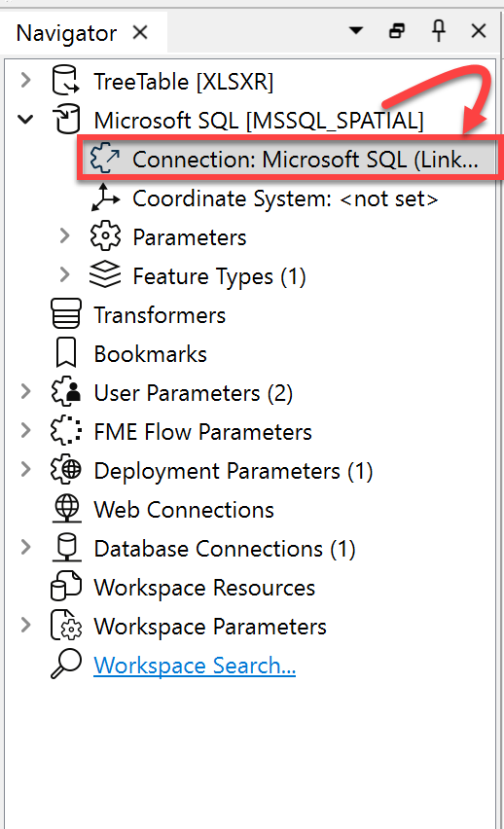
Task: Select the Deployment Parameters (1) label
Action: point(234,471)
